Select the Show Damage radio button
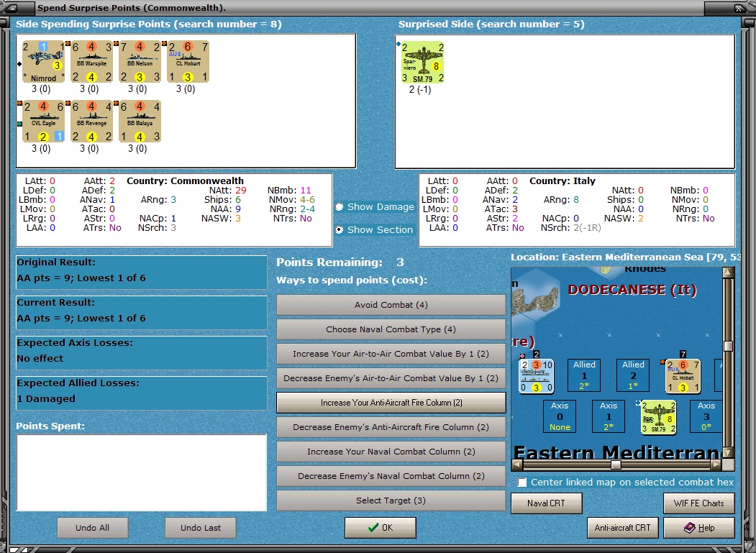 pyautogui.click(x=340, y=206)
